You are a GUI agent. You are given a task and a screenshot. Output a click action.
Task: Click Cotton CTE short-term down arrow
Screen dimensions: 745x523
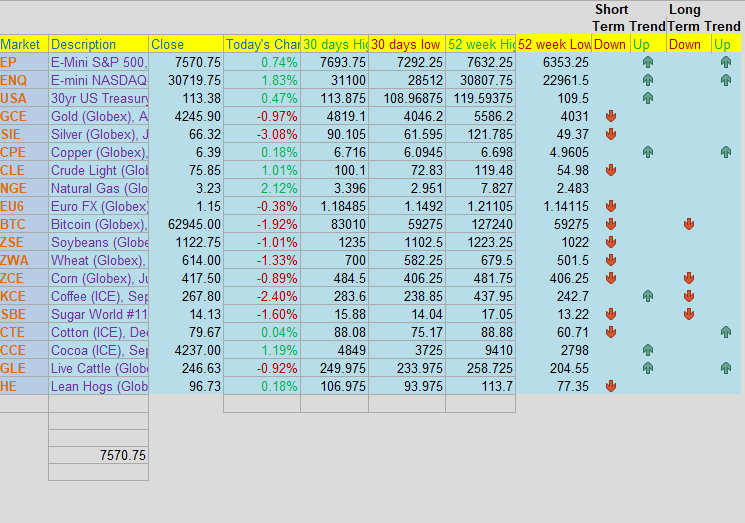(611, 332)
